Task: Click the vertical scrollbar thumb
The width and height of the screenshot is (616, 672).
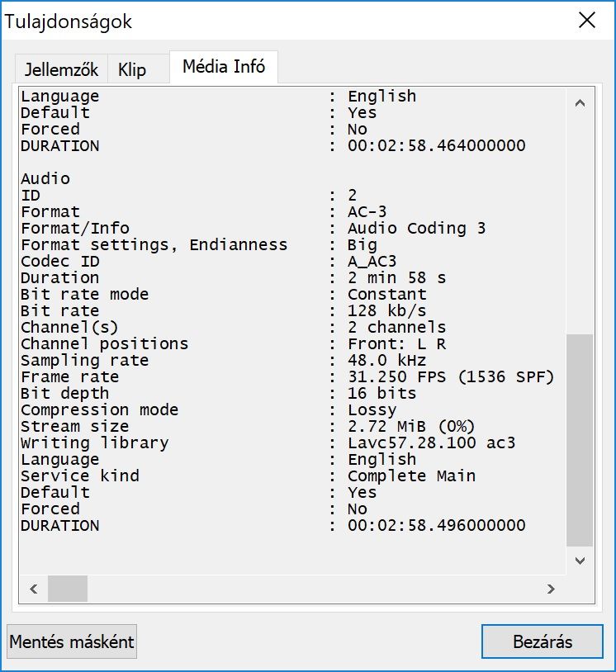Action: coord(580,438)
